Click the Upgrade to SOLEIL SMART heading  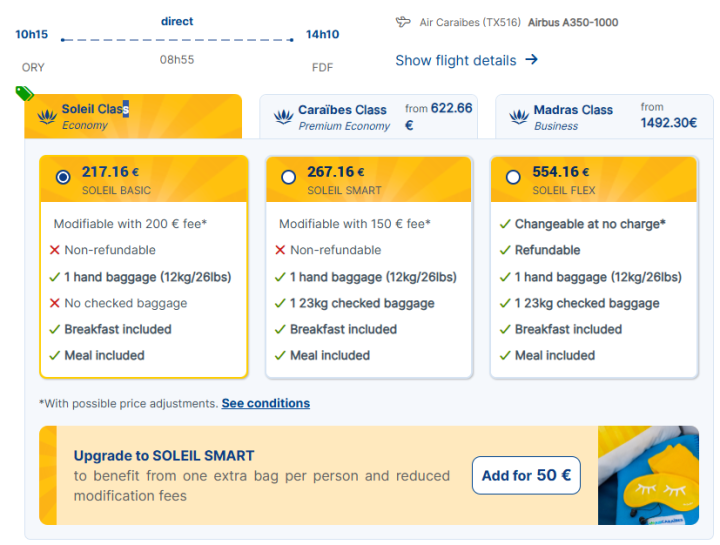pos(164,456)
